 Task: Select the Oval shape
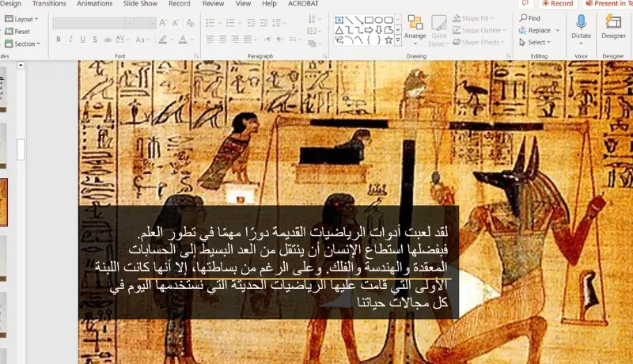click(x=379, y=20)
